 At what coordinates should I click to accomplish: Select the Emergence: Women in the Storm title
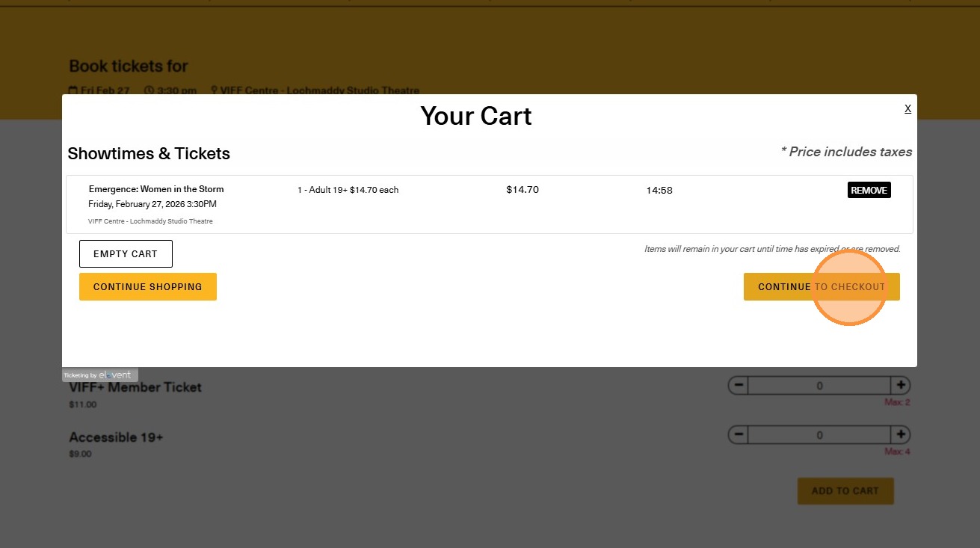(156, 189)
